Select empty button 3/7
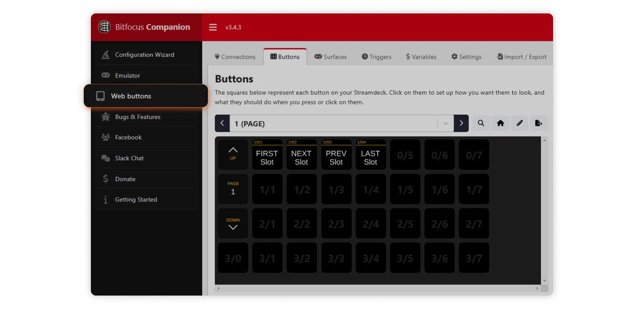 [474, 258]
